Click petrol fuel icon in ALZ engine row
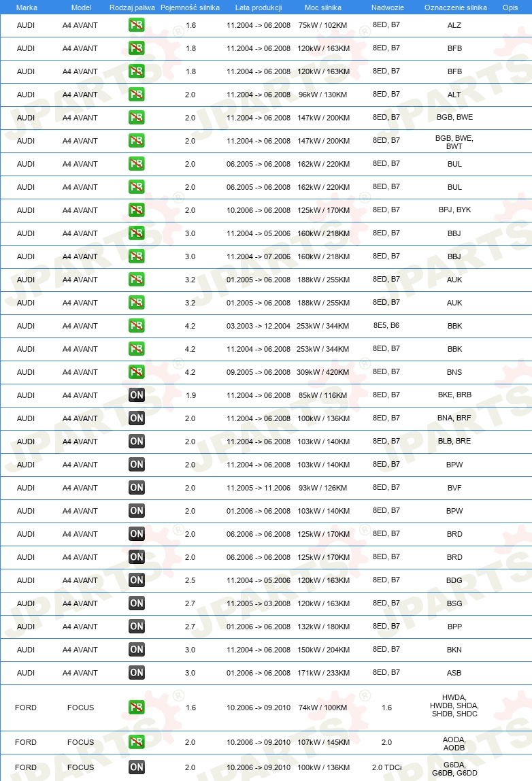 point(137,25)
